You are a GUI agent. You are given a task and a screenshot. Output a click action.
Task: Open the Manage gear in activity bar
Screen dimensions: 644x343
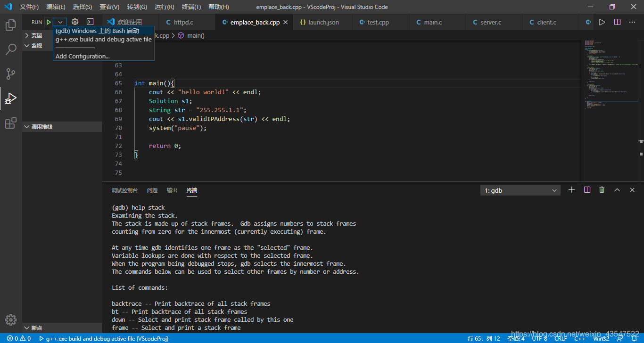[10, 319]
